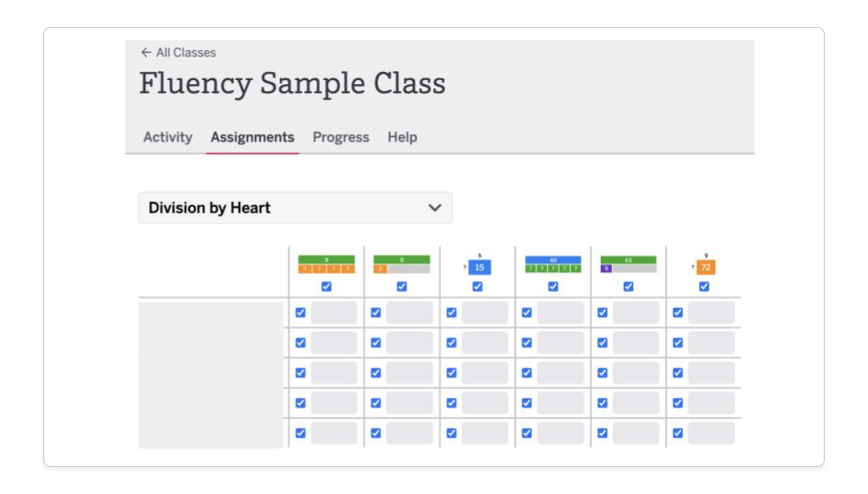
Task: Uncheck the master checkbox under the first problem
Action: pyautogui.click(x=325, y=288)
